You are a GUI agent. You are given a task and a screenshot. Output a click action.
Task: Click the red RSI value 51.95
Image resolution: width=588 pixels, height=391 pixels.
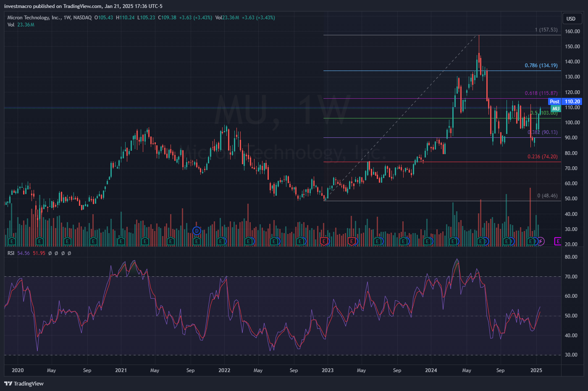tap(39, 253)
